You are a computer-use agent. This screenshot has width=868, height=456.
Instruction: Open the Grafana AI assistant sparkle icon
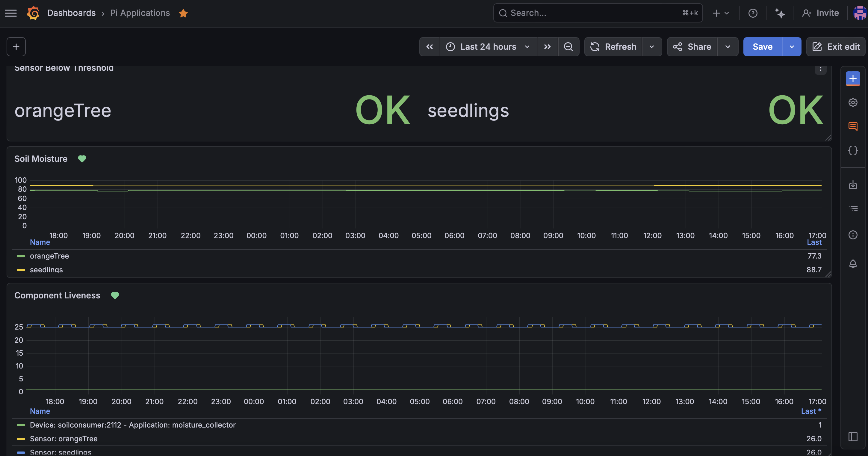coord(780,13)
